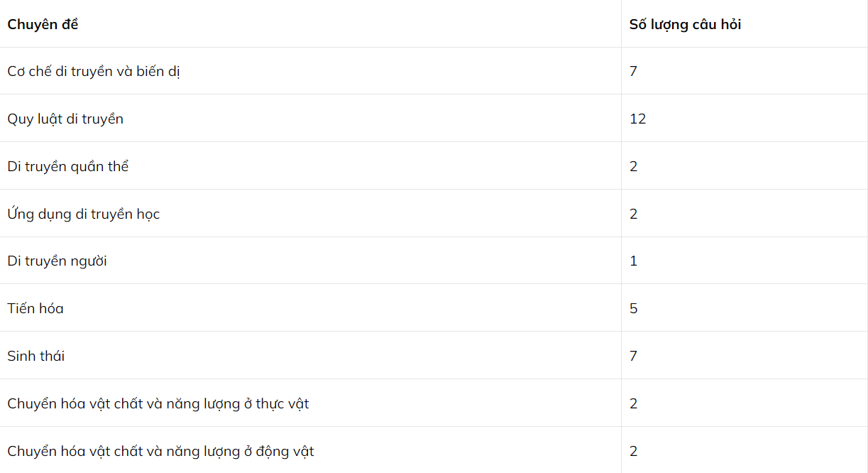The width and height of the screenshot is (868, 473).
Task: Select the count 5 in the 'Tiến hóa' row
Action: (633, 308)
